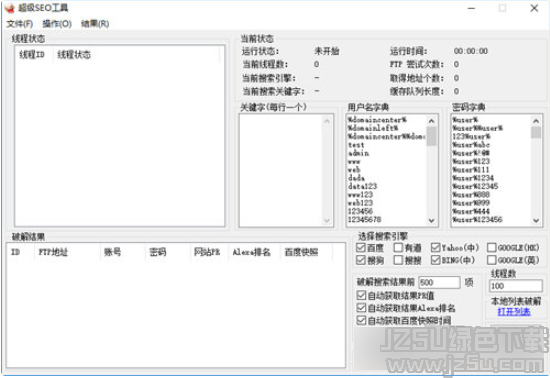Select '12345678' in username dictionary

364,220
